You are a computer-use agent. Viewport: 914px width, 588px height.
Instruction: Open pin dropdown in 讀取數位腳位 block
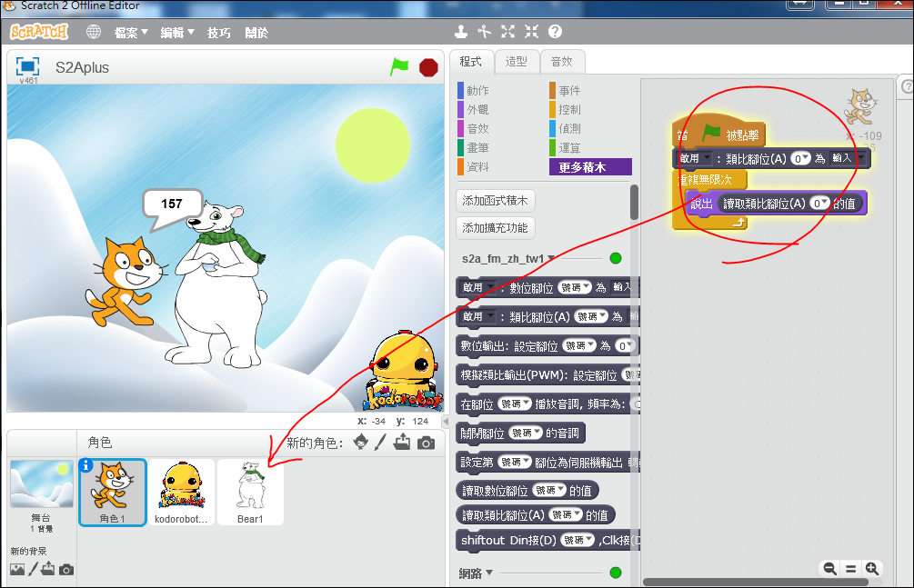pyautogui.click(x=549, y=490)
